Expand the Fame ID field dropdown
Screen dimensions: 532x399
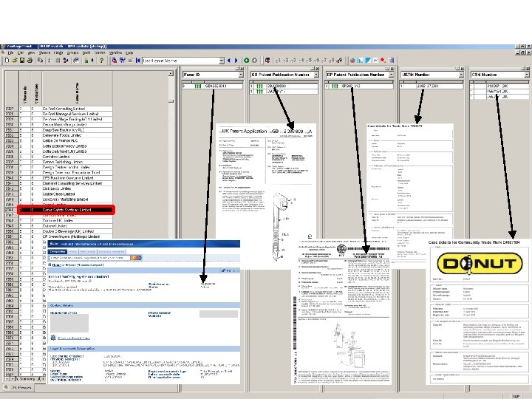pyautogui.click(x=241, y=75)
